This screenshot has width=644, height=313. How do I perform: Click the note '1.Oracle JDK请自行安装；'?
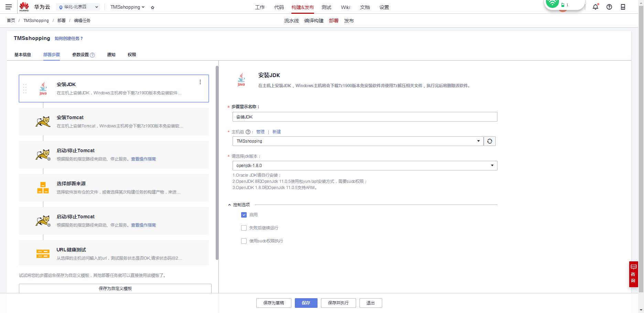(x=257, y=175)
